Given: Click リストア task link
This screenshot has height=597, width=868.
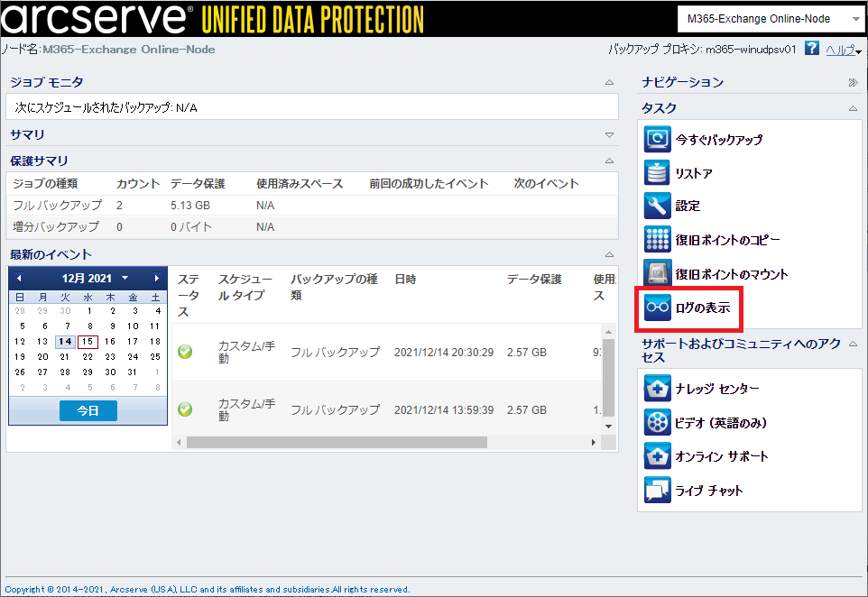Looking at the screenshot, I should coord(694,173).
